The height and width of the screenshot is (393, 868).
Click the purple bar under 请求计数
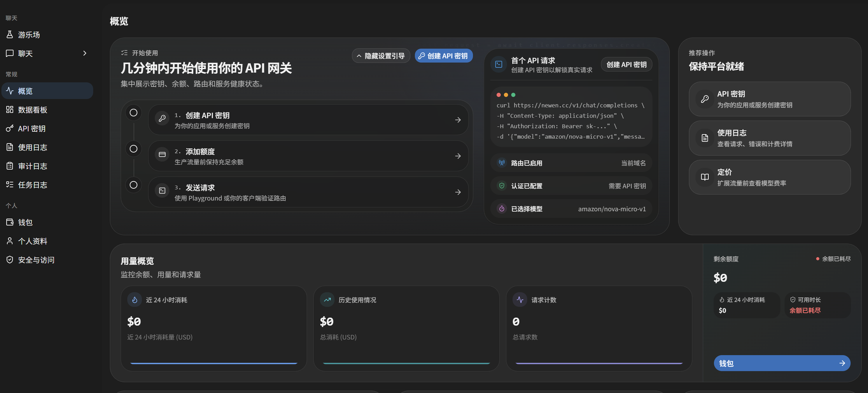(599, 363)
